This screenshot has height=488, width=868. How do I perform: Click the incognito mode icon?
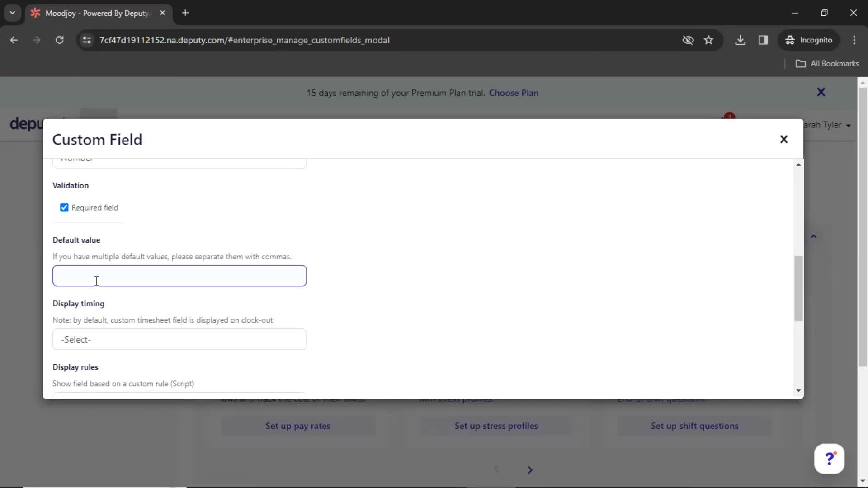pyautogui.click(x=790, y=40)
